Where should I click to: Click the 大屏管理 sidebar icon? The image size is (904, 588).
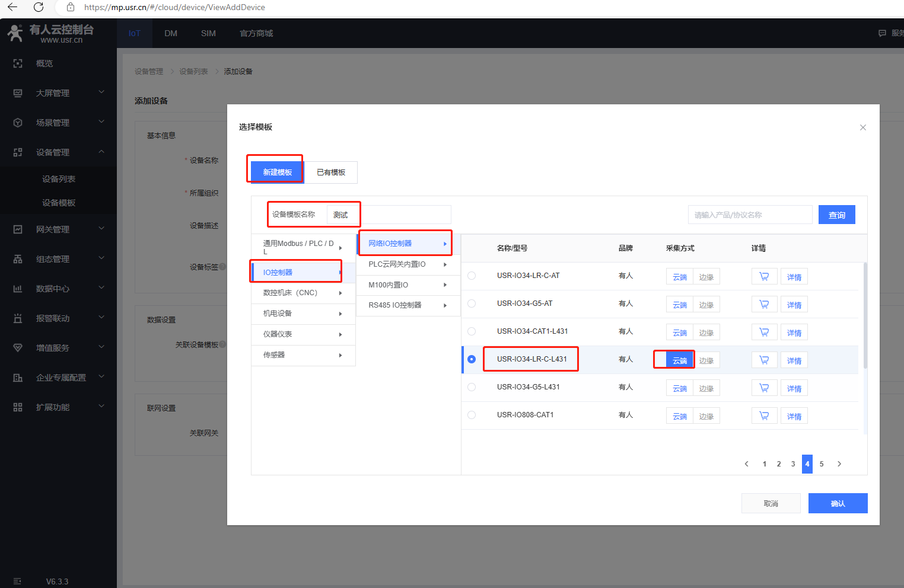click(x=18, y=93)
